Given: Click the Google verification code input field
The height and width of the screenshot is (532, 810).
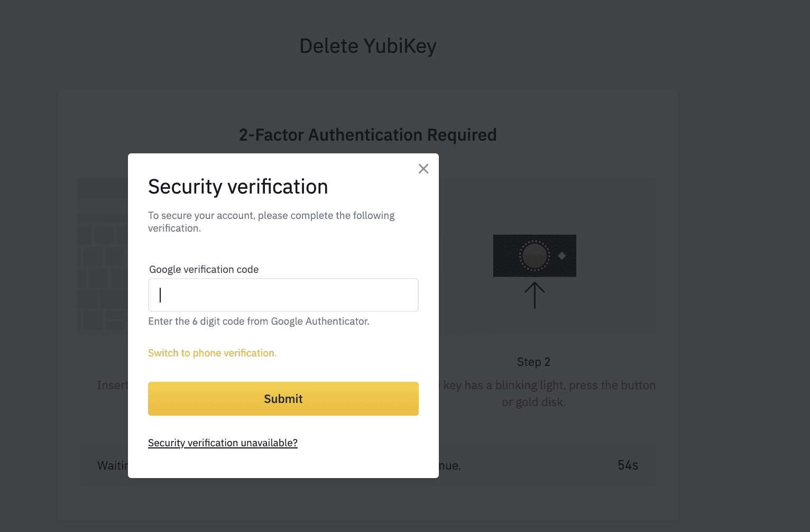Looking at the screenshot, I should point(283,295).
